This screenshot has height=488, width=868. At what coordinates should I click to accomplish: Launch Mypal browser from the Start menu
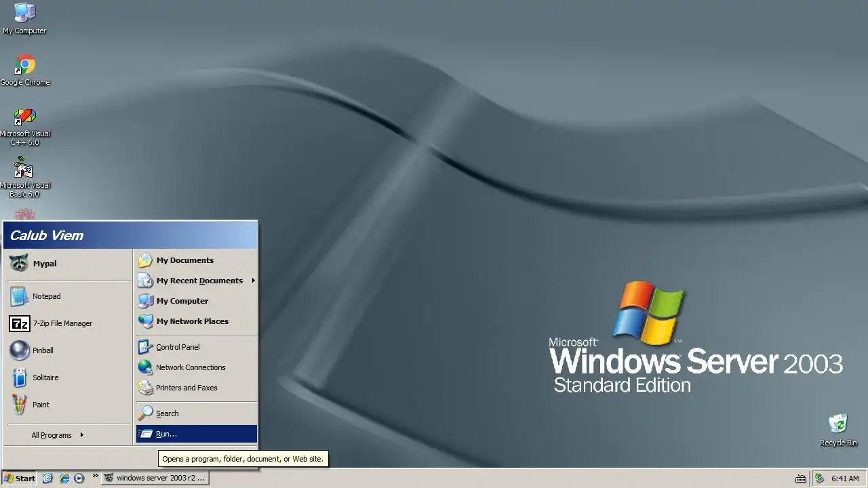(68, 264)
